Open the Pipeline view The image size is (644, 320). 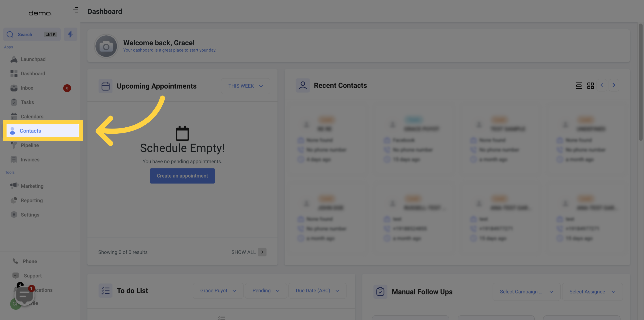pyautogui.click(x=30, y=145)
